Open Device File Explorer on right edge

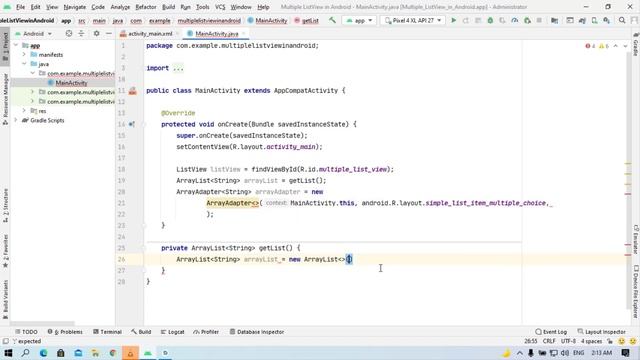pyautogui.click(x=636, y=291)
